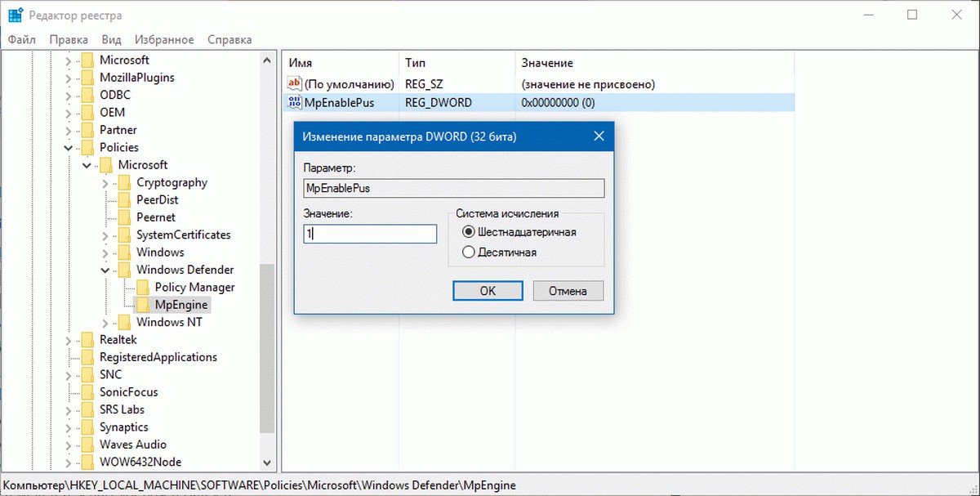This screenshot has height=496, width=980.
Task: Open the Избранное menu
Action: 165,39
